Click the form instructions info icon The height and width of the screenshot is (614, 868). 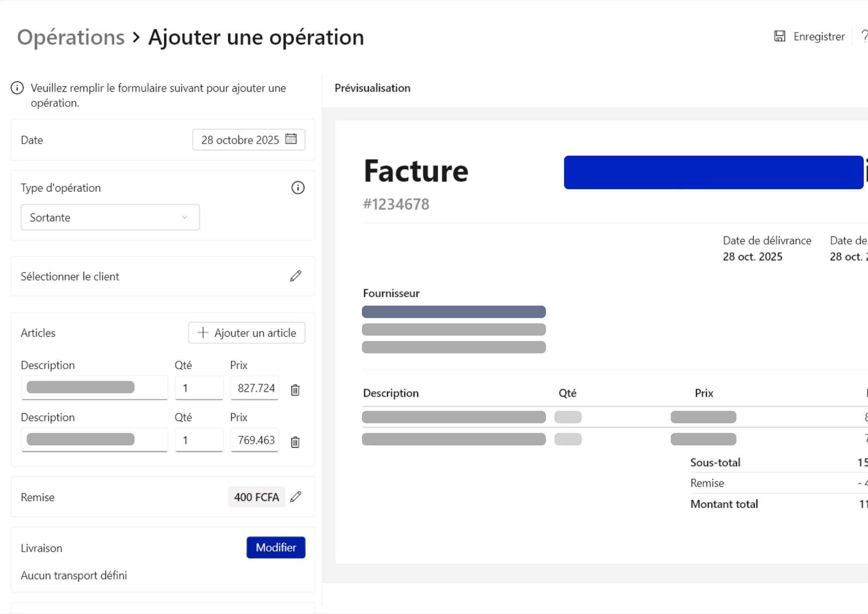point(17,88)
